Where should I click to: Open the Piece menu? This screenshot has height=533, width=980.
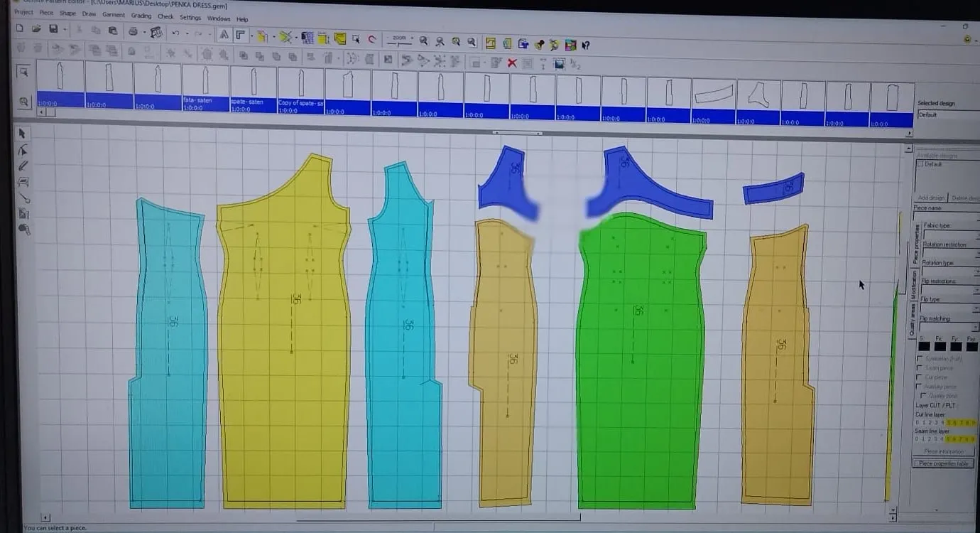46,13
